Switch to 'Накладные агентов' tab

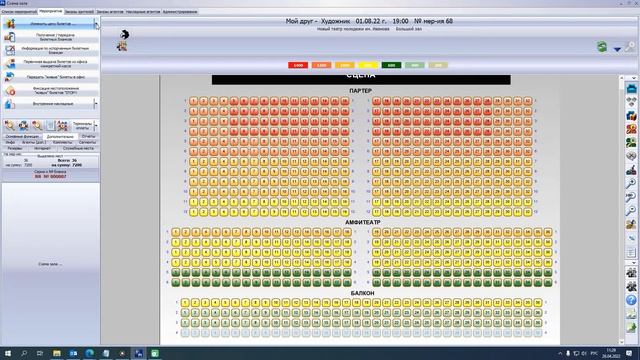[143, 12]
